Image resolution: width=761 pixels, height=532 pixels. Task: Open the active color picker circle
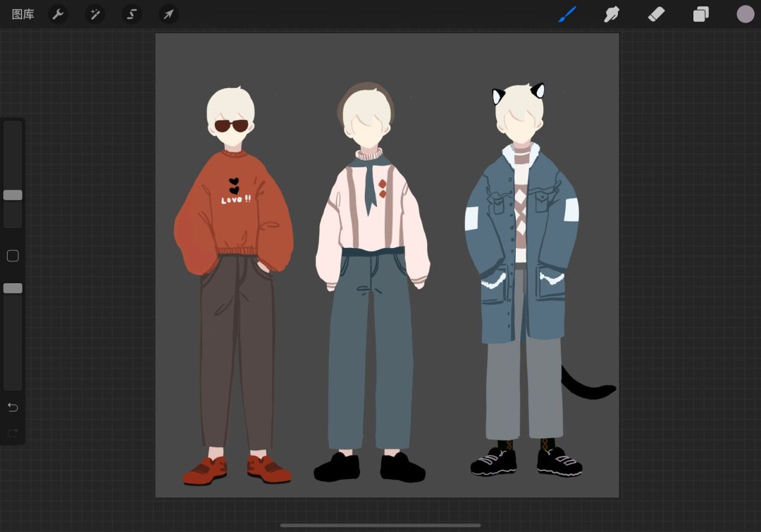pyautogui.click(x=745, y=15)
